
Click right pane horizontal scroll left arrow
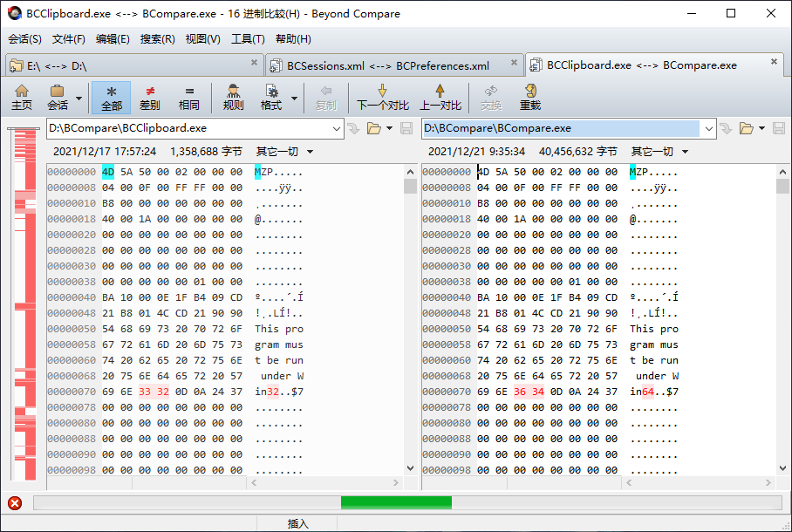629,483
